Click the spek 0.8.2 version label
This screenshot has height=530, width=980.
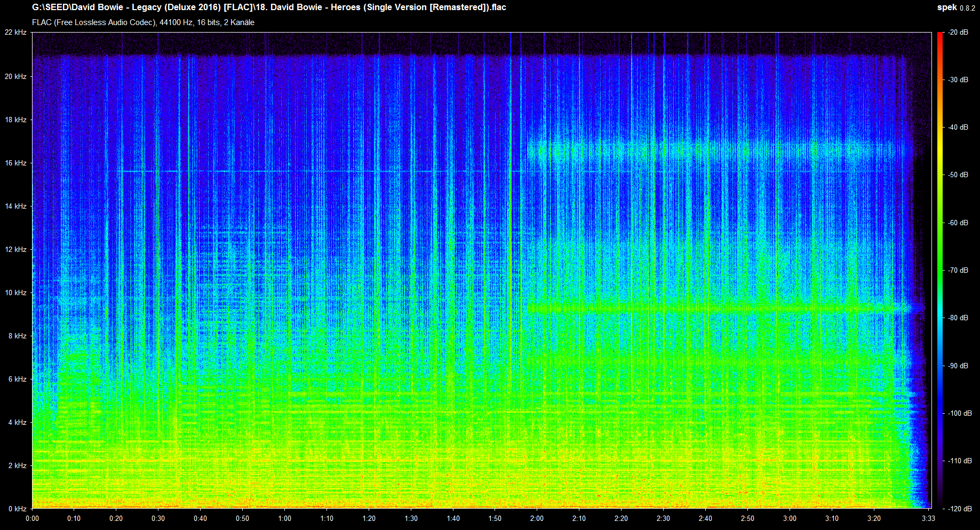[955, 7]
